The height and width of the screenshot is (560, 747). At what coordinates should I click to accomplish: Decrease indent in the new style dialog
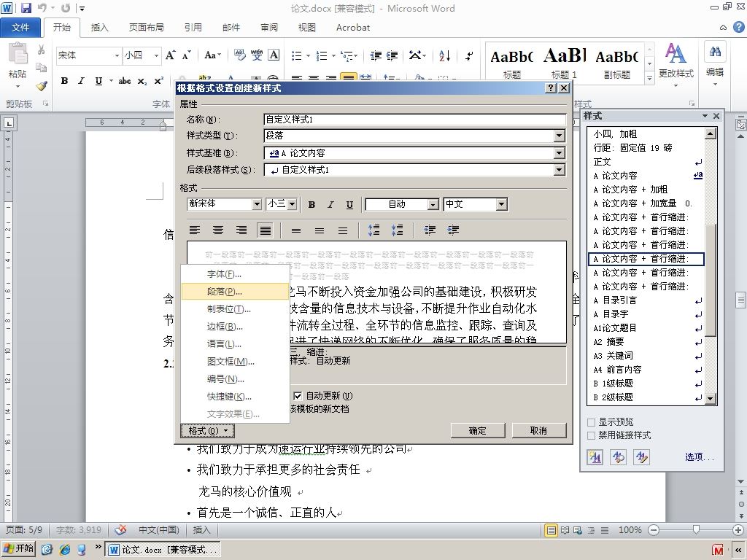pos(430,230)
